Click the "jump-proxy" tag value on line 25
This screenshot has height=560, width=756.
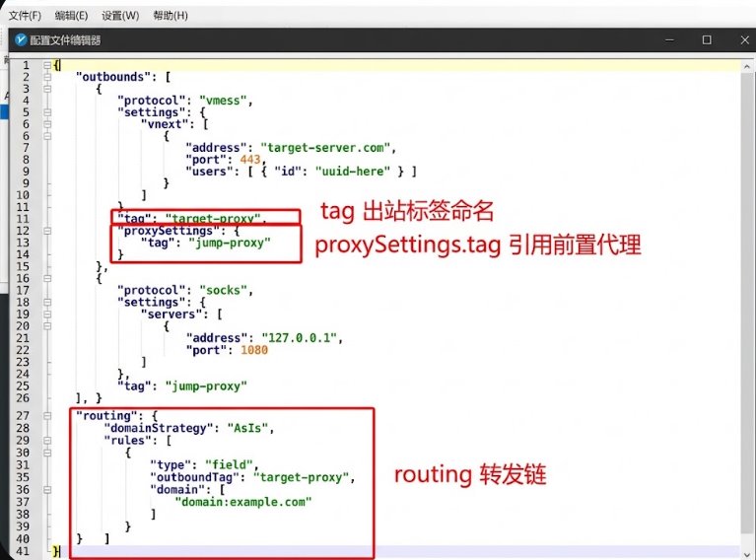click(206, 385)
